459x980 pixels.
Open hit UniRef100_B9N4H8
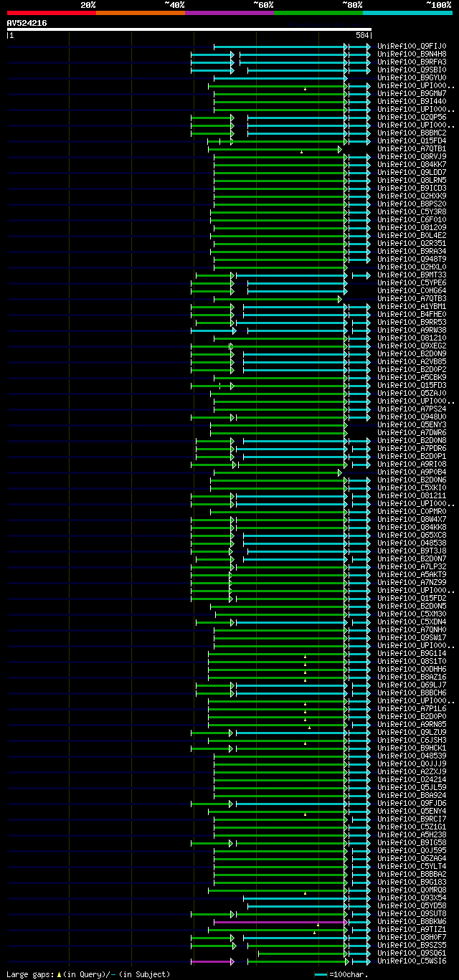pos(411,54)
